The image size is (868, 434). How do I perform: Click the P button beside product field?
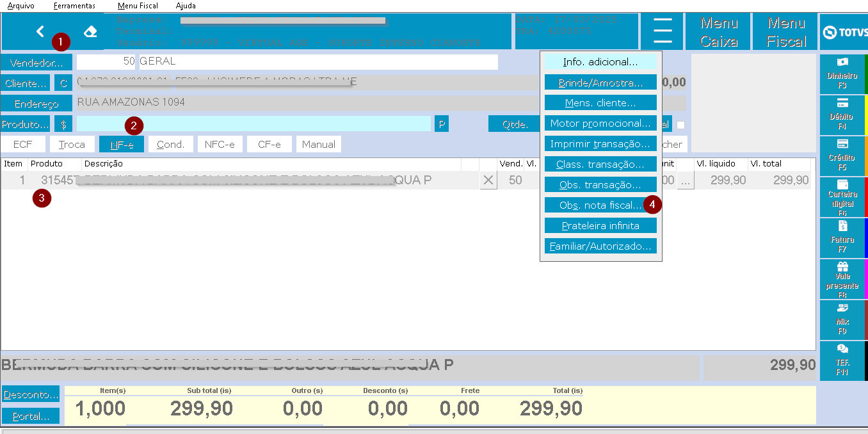pyautogui.click(x=442, y=124)
